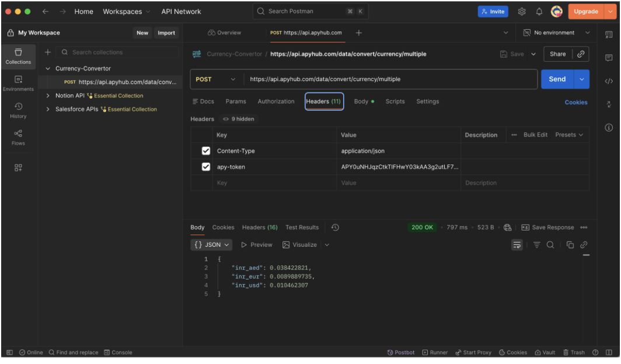The width and height of the screenshot is (621, 364).
Task: Uncheck the apy-token header checkbox
Action: pos(206,167)
